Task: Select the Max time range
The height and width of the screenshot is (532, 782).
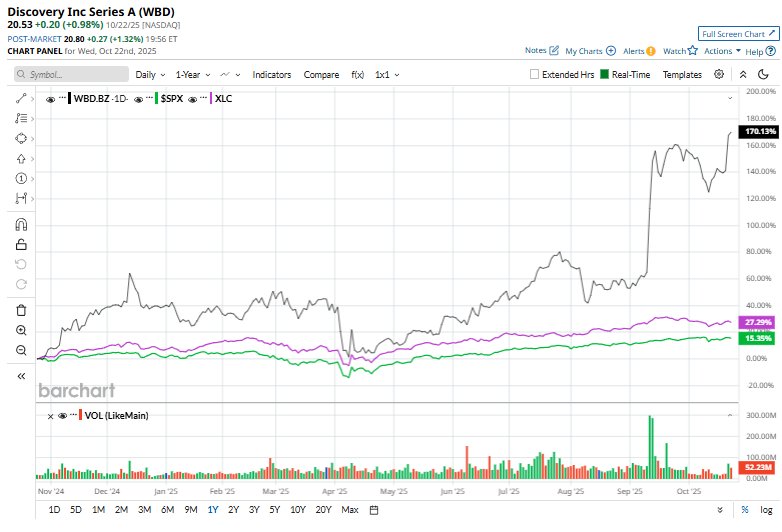Action: [x=350, y=510]
